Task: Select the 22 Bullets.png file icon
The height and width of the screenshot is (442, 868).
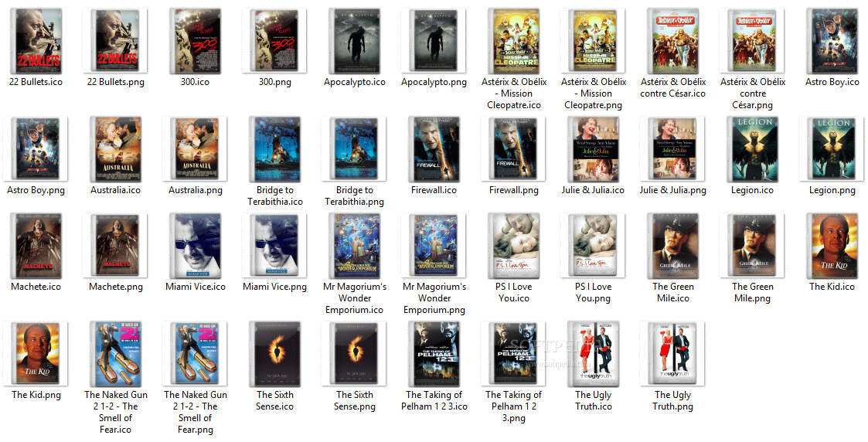Action: click(x=116, y=41)
